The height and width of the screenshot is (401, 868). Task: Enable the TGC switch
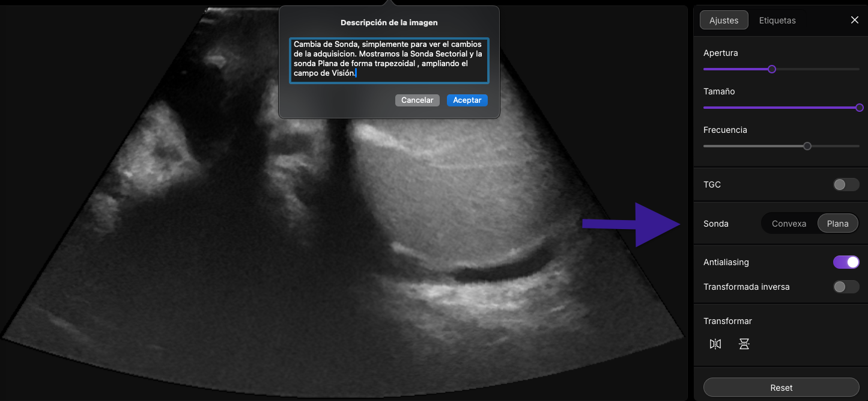(x=846, y=185)
